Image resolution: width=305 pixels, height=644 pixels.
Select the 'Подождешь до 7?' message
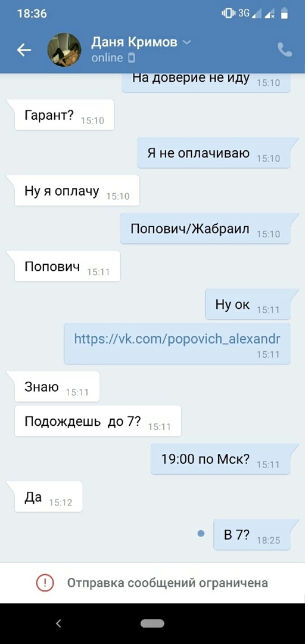[x=98, y=421]
